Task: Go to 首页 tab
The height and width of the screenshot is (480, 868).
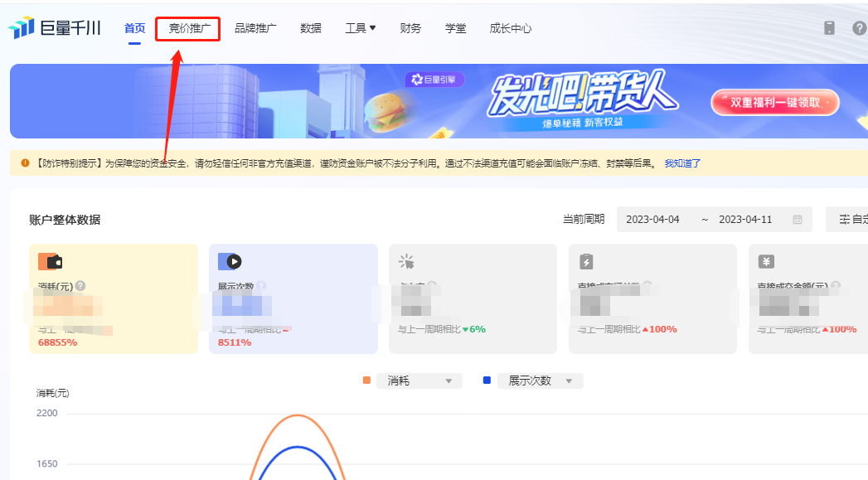Action: tap(134, 28)
